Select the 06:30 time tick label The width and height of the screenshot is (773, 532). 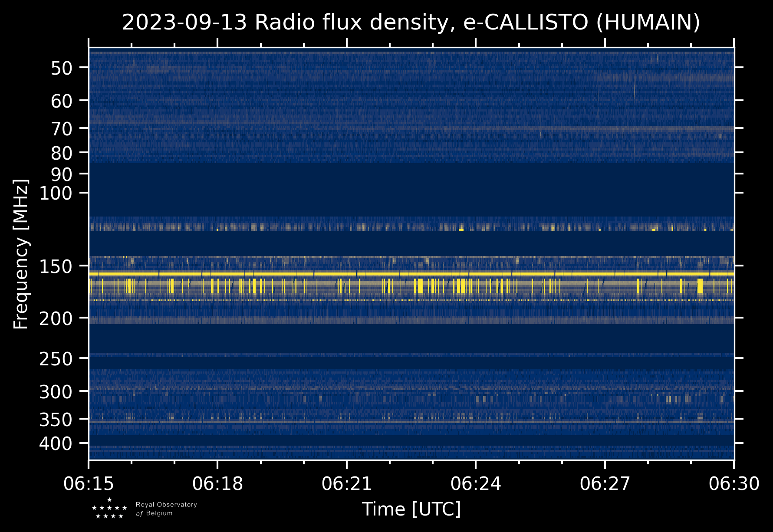(x=734, y=483)
